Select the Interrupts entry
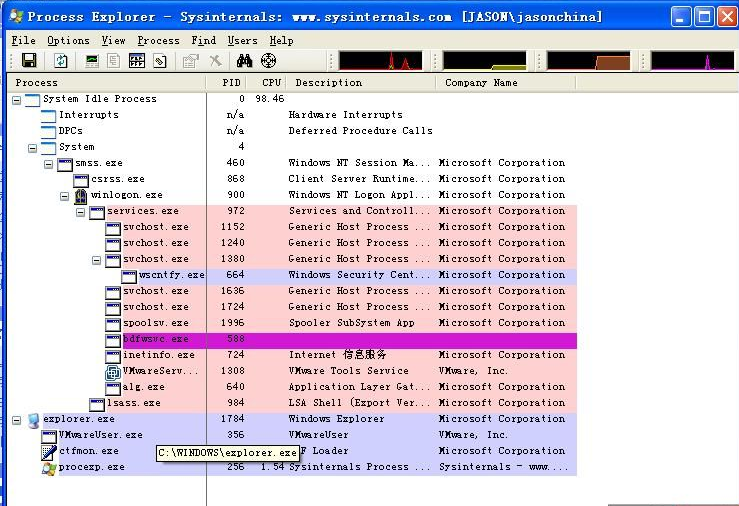The image size is (739, 506). point(89,115)
